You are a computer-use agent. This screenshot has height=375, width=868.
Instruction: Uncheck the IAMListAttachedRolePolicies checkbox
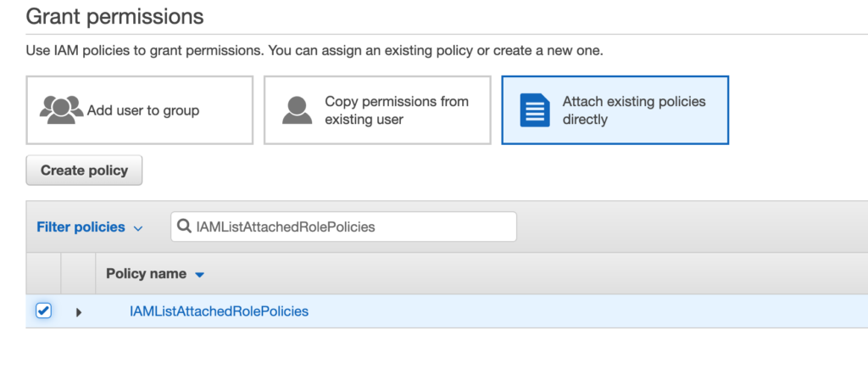[43, 311]
